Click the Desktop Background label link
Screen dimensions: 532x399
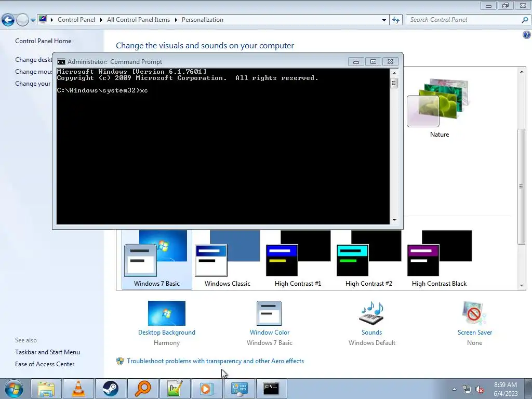tap(167, 332)
